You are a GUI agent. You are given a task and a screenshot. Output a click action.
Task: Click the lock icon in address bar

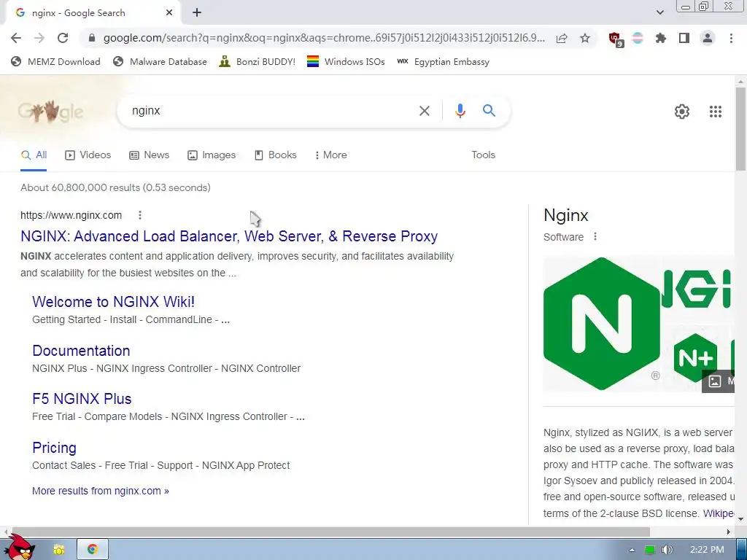[x=92, y=38]
